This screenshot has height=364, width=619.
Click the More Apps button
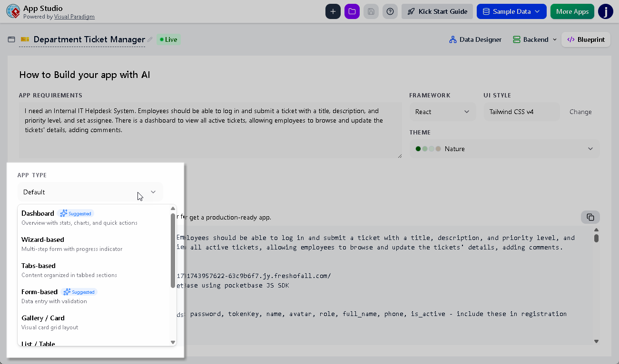click(x=572, y=11)
